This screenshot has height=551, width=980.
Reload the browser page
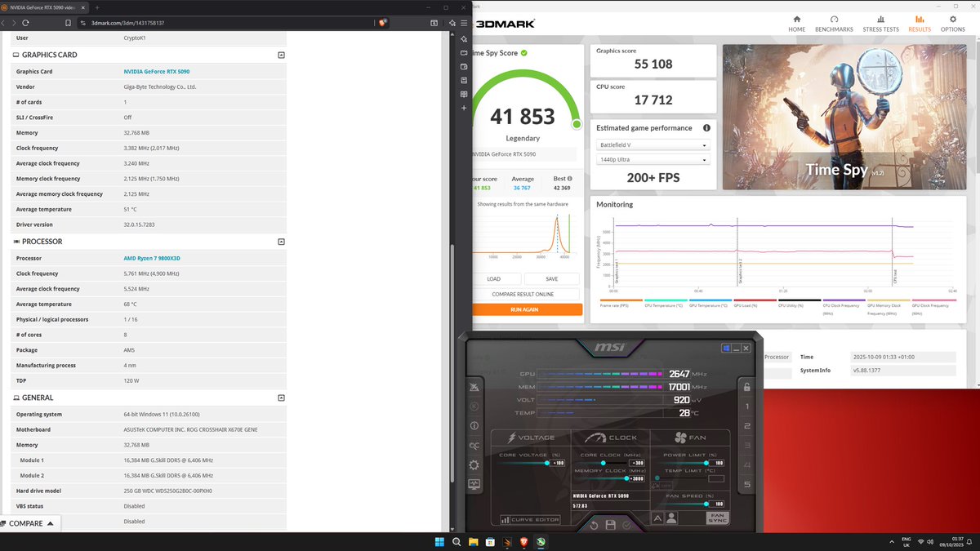click(26, 23)
